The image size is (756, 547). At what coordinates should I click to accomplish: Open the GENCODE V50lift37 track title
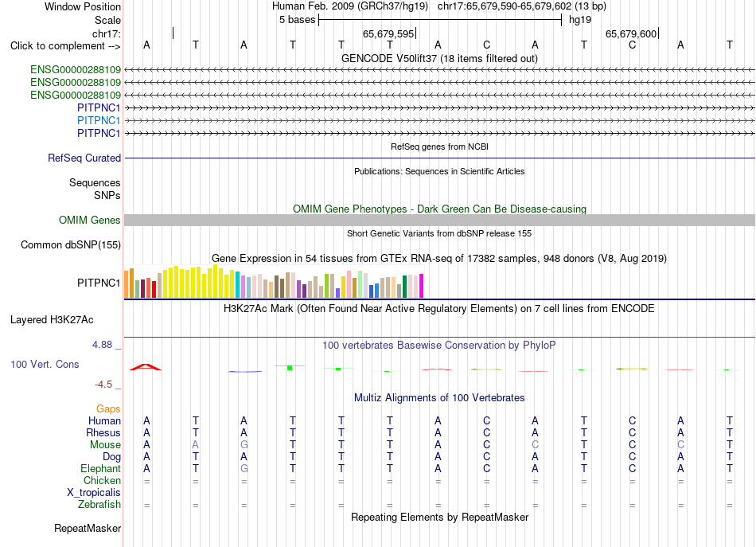439,58
